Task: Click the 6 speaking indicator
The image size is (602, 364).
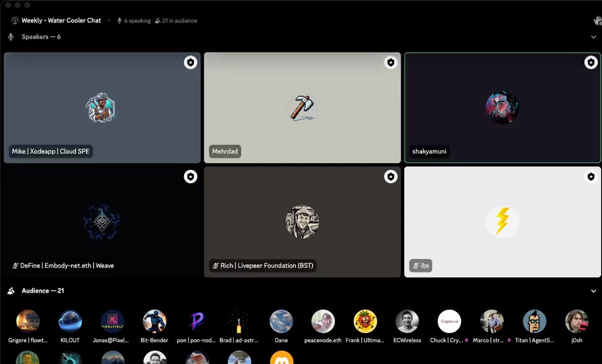Action: coord(134,21)
